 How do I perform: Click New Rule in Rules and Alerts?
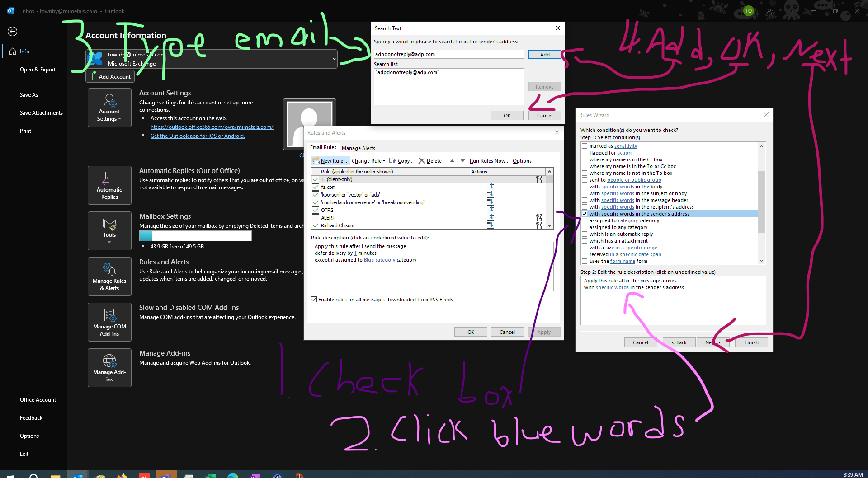330,161
